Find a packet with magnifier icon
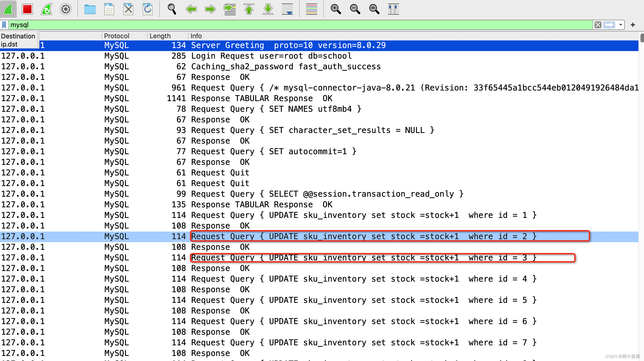Screen dimensions: 644x361 (x=172, y=9)
